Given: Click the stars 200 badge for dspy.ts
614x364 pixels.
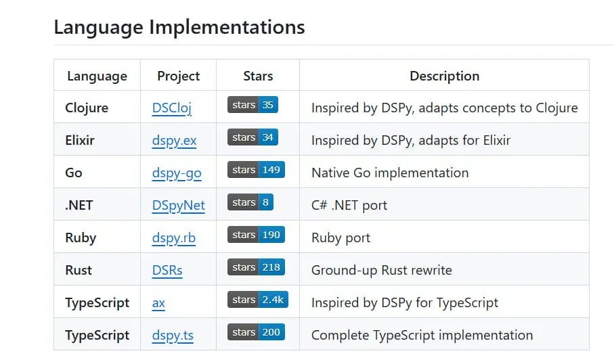Looking at the screenshot, I should pos(256,332).
